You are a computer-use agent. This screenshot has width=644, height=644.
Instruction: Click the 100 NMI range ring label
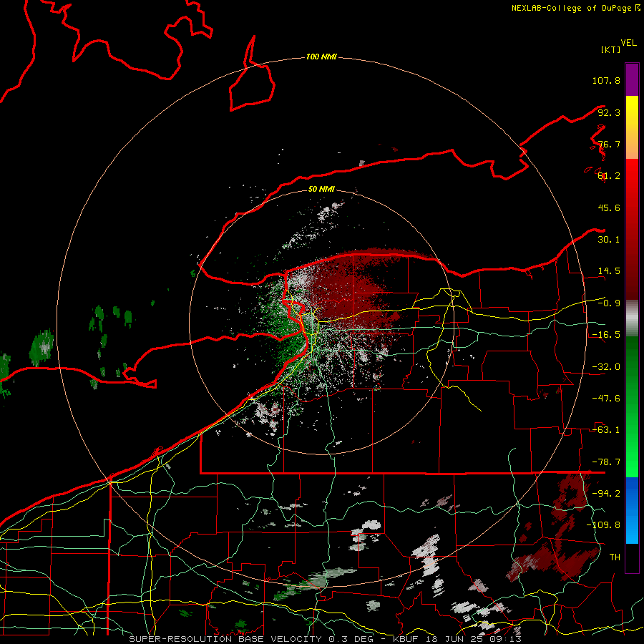(x=321, y=57)
